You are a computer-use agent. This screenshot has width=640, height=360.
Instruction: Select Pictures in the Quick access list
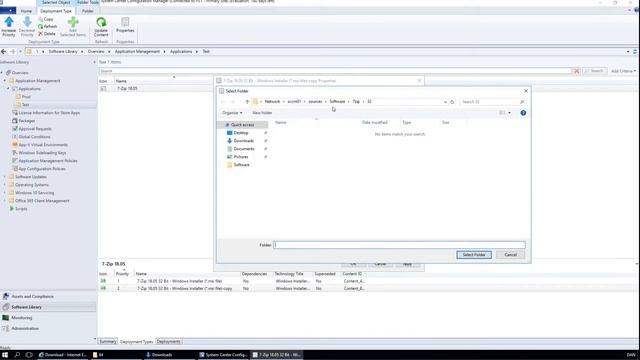coord(241,157)
